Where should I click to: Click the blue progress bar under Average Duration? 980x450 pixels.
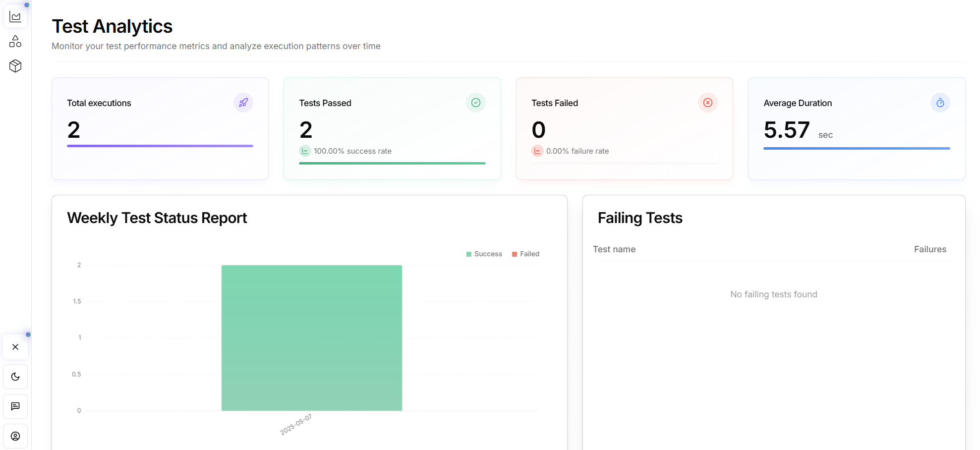click(857, 148)
